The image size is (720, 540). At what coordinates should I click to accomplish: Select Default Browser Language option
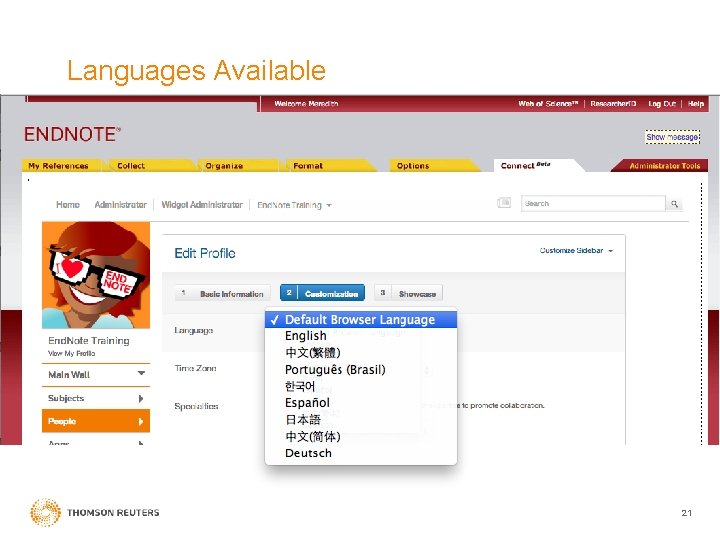coord(361,320)
